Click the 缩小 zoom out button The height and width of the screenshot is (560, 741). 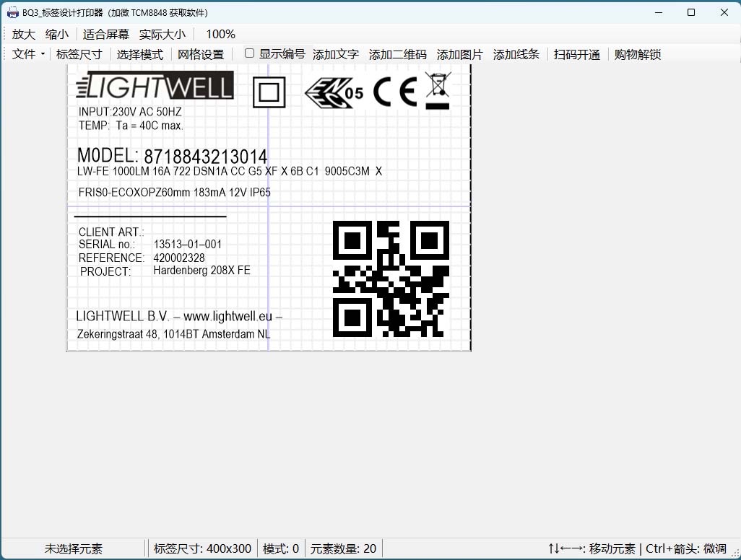(x=57, y=35)
